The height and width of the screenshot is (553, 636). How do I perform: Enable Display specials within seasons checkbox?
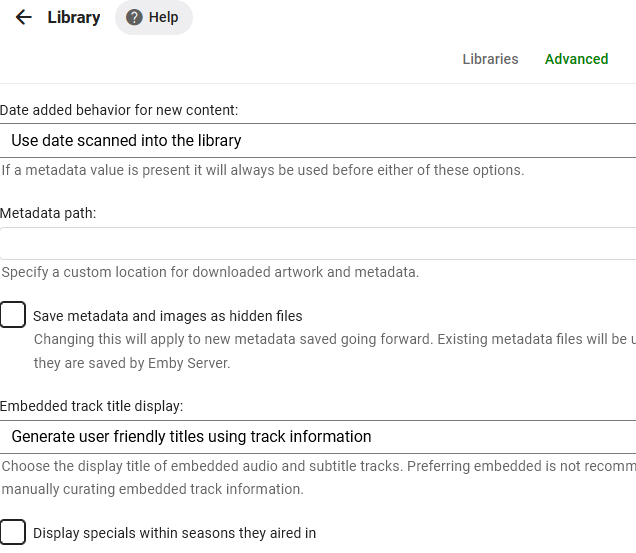pos(13,532)
